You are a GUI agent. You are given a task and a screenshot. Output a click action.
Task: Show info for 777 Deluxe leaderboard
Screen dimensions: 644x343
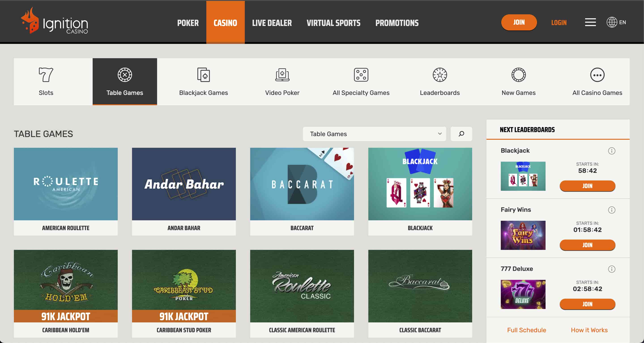(x=612, y=269)
